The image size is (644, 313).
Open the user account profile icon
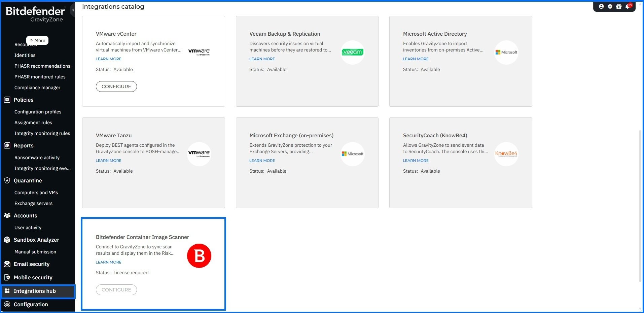coord(601,6)
